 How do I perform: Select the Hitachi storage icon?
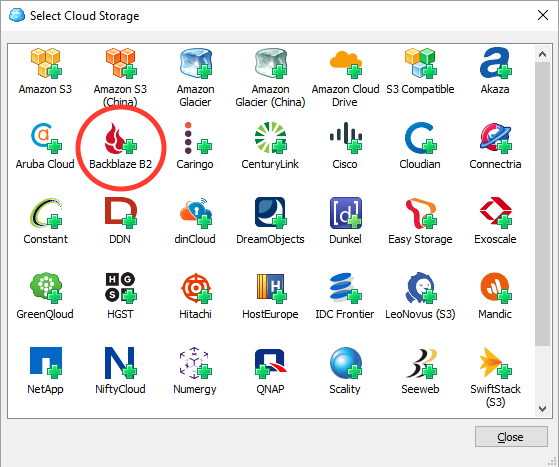point(195,288)
